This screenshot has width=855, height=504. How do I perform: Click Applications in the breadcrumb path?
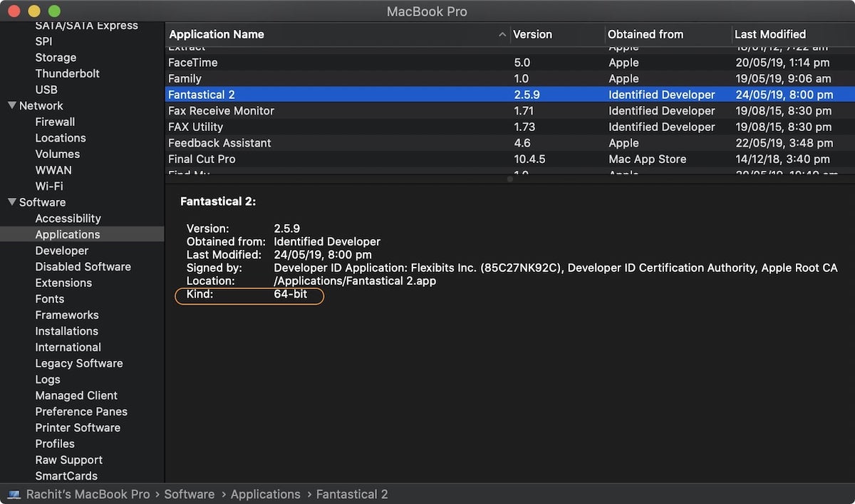point(266,494)
